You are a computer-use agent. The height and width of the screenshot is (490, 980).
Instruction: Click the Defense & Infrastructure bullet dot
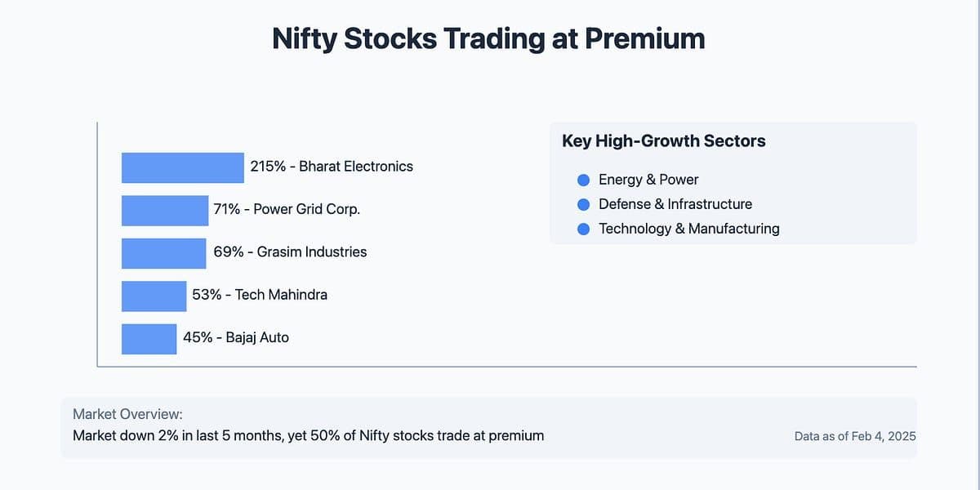tap(583, 205)
